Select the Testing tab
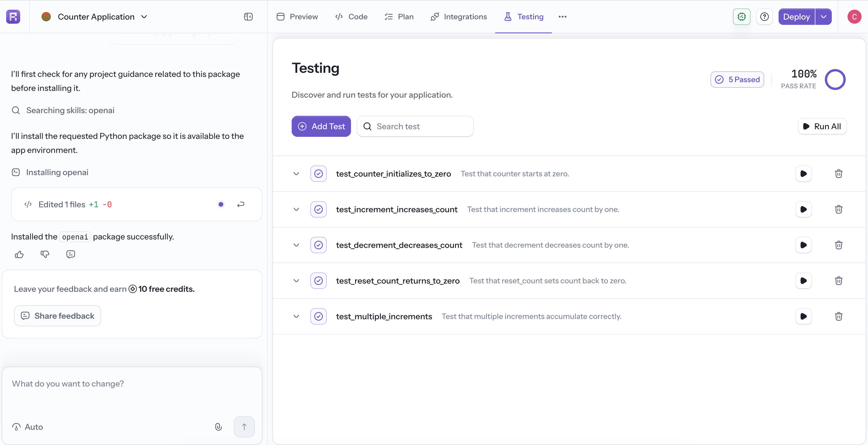Screen dimensions: 868x445 coord(524,16)
